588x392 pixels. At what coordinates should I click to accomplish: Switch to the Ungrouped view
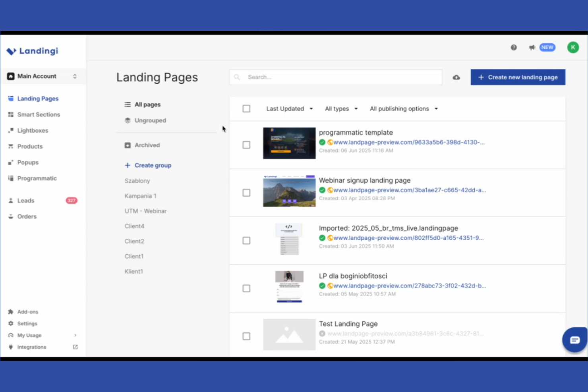pyautogui.click(x=150, y=120)
